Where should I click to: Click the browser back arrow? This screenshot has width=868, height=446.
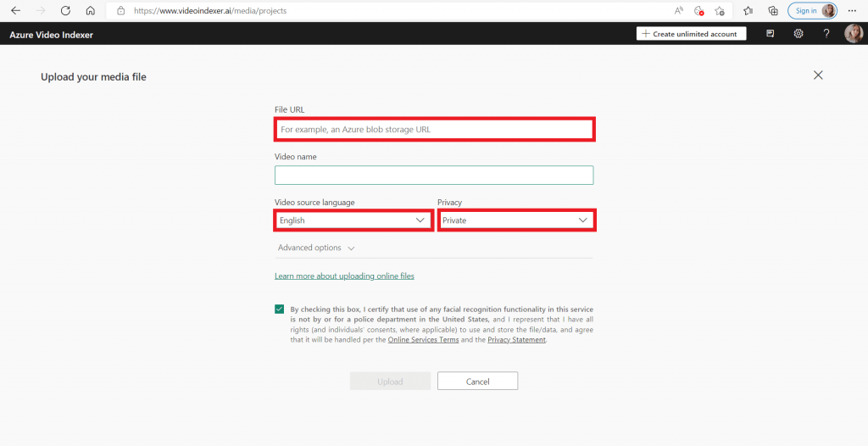tap(15, 11)
